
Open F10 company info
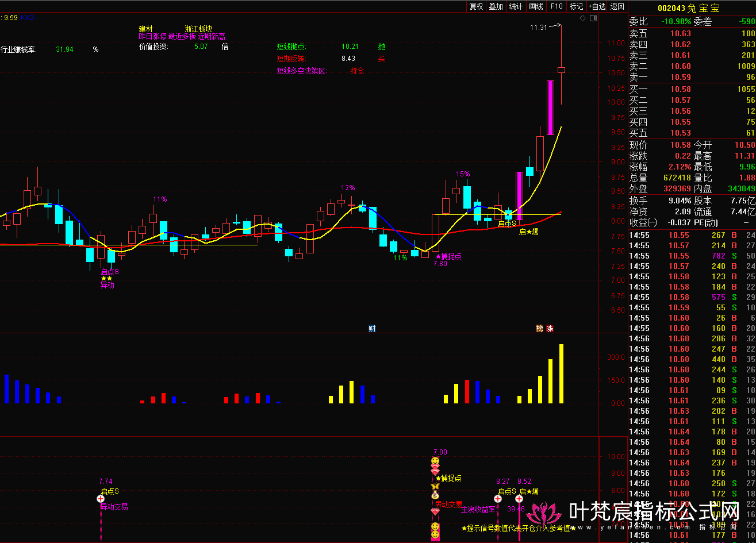556,6
